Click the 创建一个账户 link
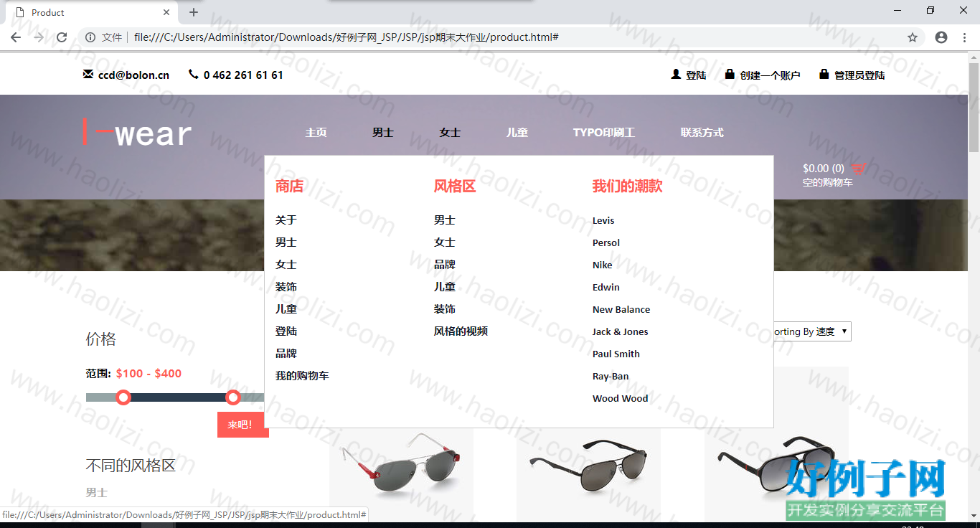Screen dimensions: 980x528 pyautogui.click(x=770, y=75)
